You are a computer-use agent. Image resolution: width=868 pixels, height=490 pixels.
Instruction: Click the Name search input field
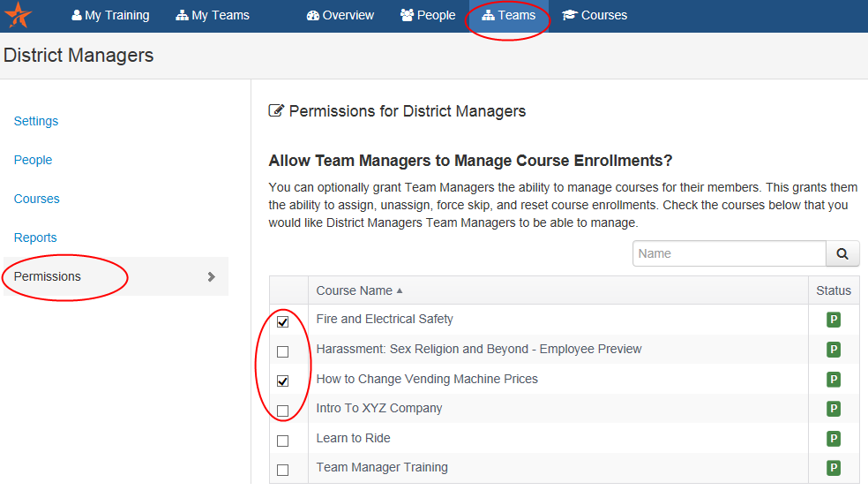[x=729, y=253]
